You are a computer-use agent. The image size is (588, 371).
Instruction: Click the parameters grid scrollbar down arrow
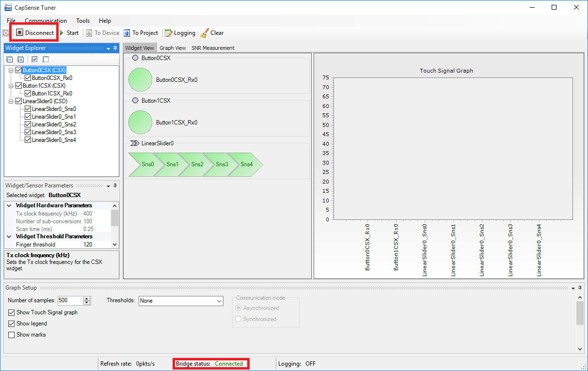[x=114, y=244]
